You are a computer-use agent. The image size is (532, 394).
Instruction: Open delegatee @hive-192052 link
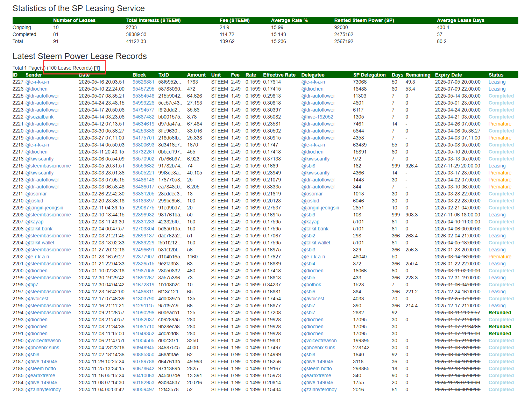pos(317,117)
